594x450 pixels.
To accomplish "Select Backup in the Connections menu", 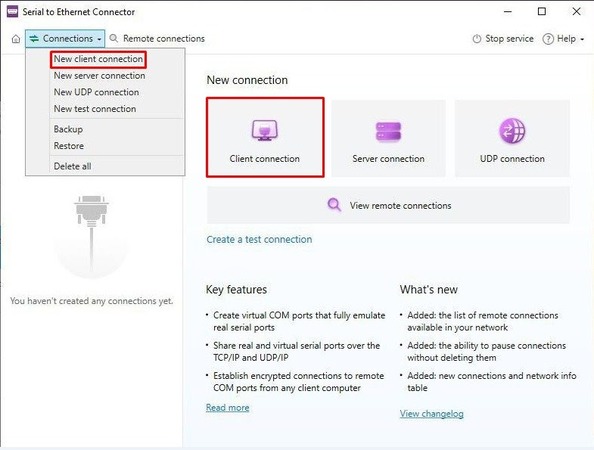I will 68,130.
